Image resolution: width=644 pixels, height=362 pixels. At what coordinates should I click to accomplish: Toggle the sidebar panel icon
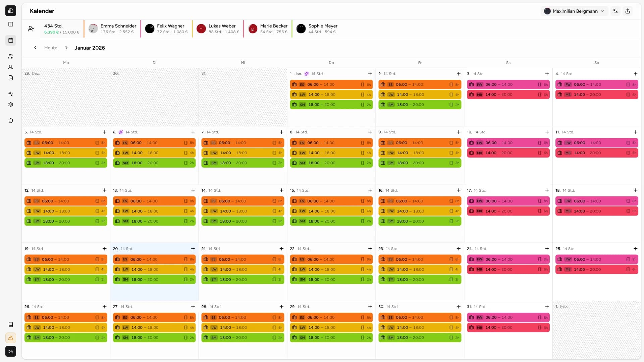tap(11, 24)
